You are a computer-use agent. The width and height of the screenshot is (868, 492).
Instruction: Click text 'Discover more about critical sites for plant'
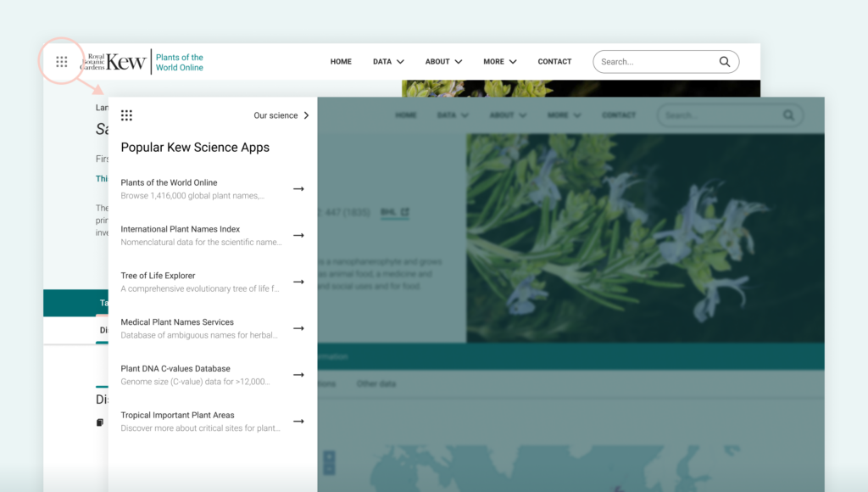pyautogui.click(x=200, y=428)
